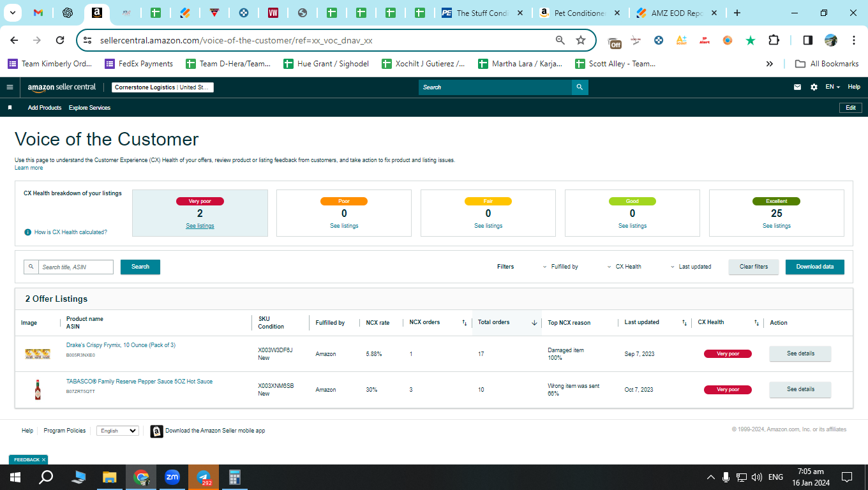The width and height of the screenshot is (868, 490).
Task: Sort listings by the Last updated column arrows
Action: coord(684,323)
